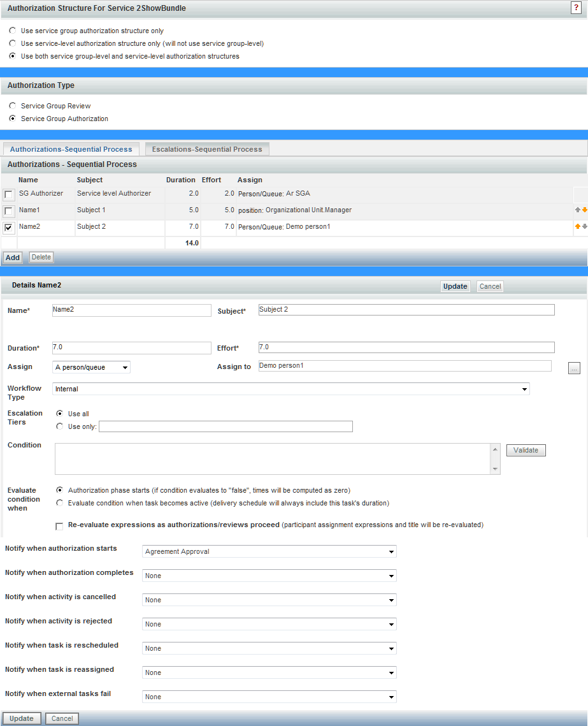
Task: Click Person/Queue: Ar SGA assignment
Action: point(274,194)
